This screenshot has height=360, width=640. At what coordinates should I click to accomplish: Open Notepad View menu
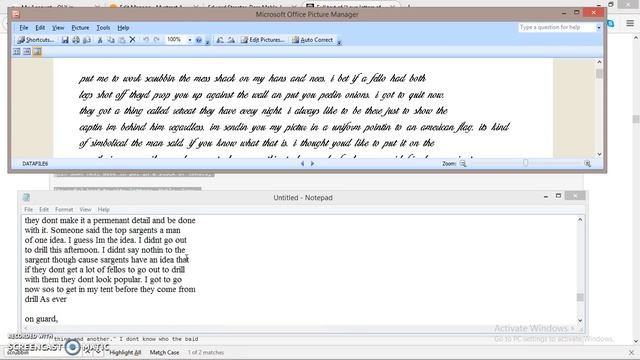point(85,209)
